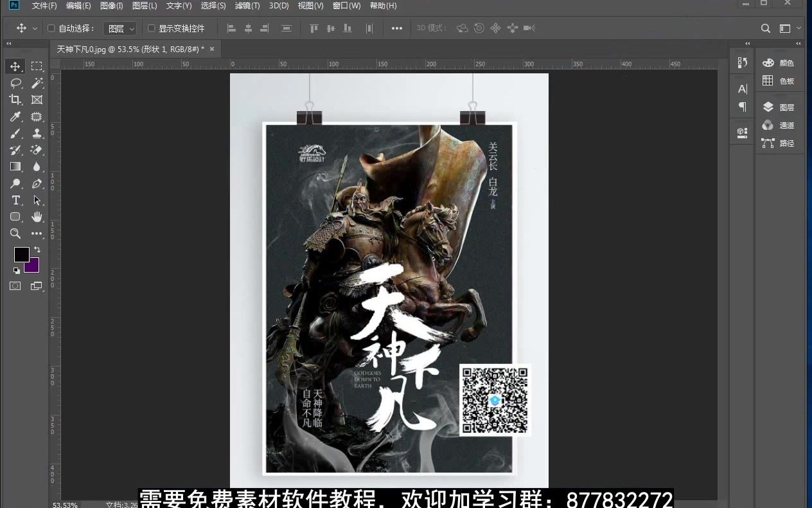The height and width of the screenshot is (508, 812).
Task: Open the 滤镜 (Filter) menu
Action: (247, 6)
